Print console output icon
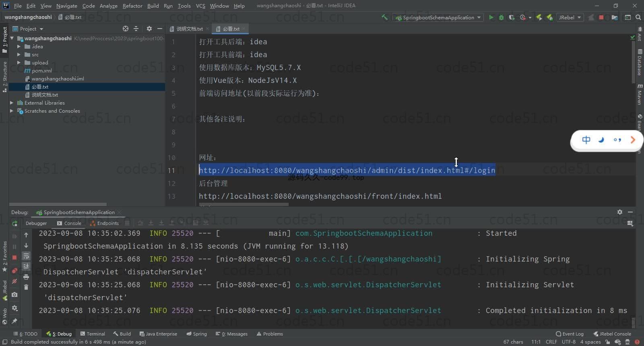 click(x=26, y=277)
